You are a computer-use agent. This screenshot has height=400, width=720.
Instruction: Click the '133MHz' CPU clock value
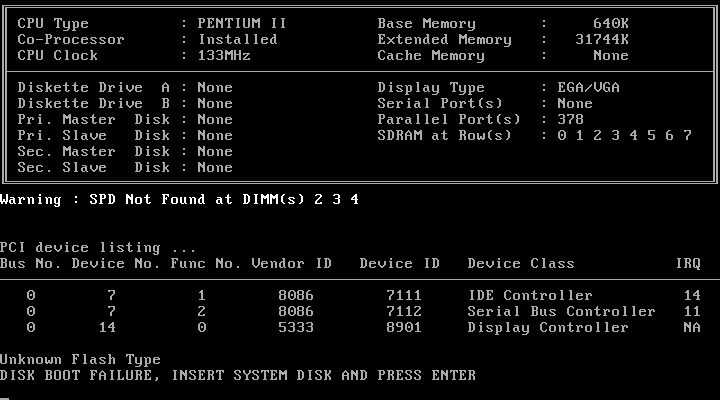click(224, 56)
